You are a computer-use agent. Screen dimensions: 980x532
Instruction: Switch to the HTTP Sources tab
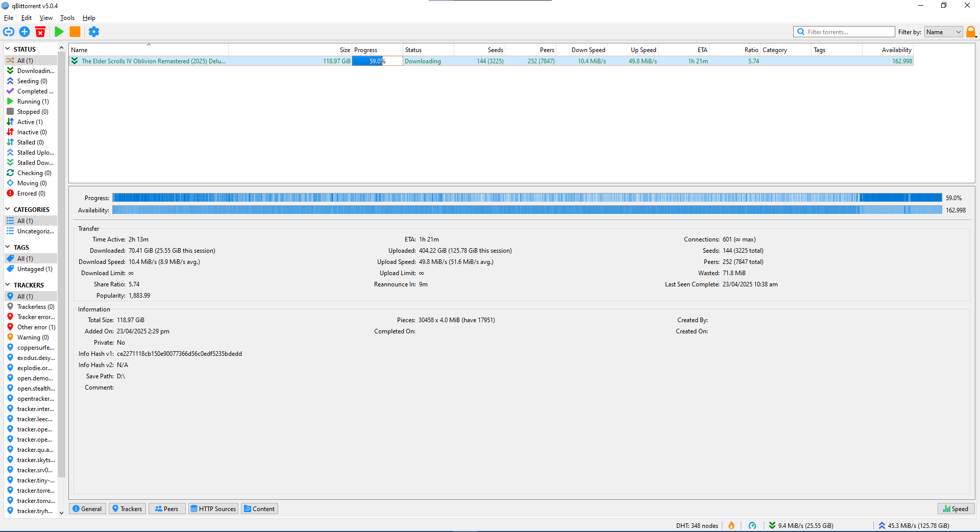click(213, 509)
